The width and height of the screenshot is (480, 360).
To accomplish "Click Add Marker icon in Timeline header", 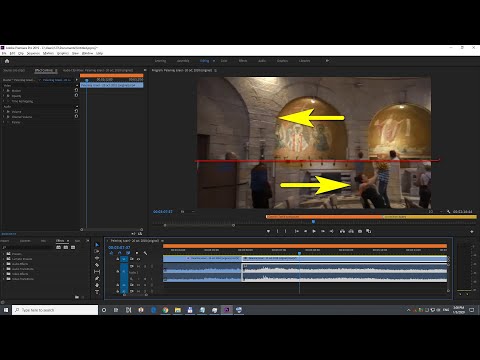I will click(137, 253).
